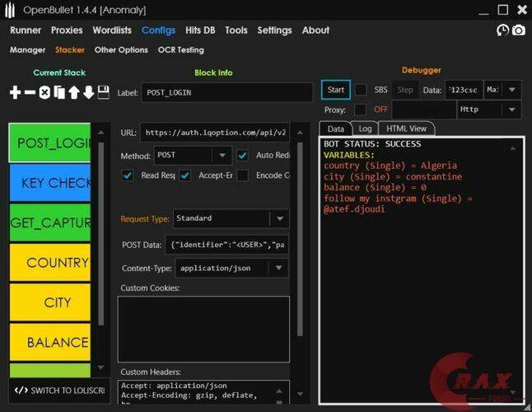
Task: Click the debugger Data input field
Action: 464,90
